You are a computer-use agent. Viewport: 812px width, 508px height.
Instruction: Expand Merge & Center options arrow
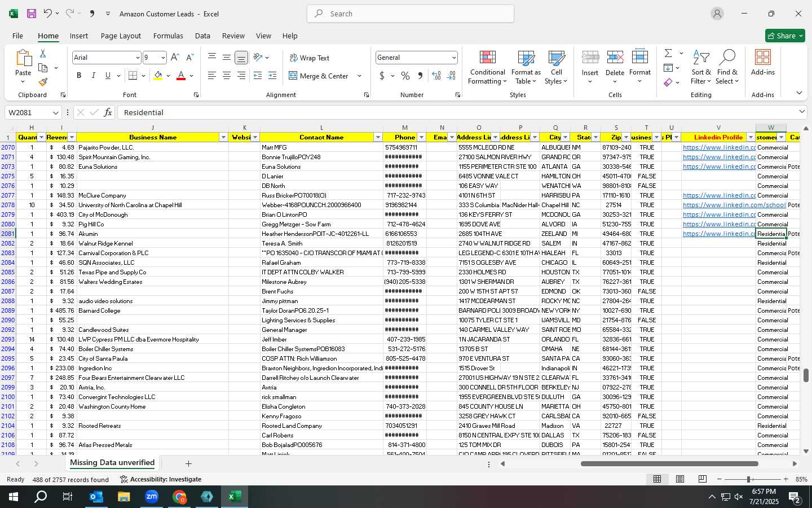pyautogui.click(x=359, y=76)
